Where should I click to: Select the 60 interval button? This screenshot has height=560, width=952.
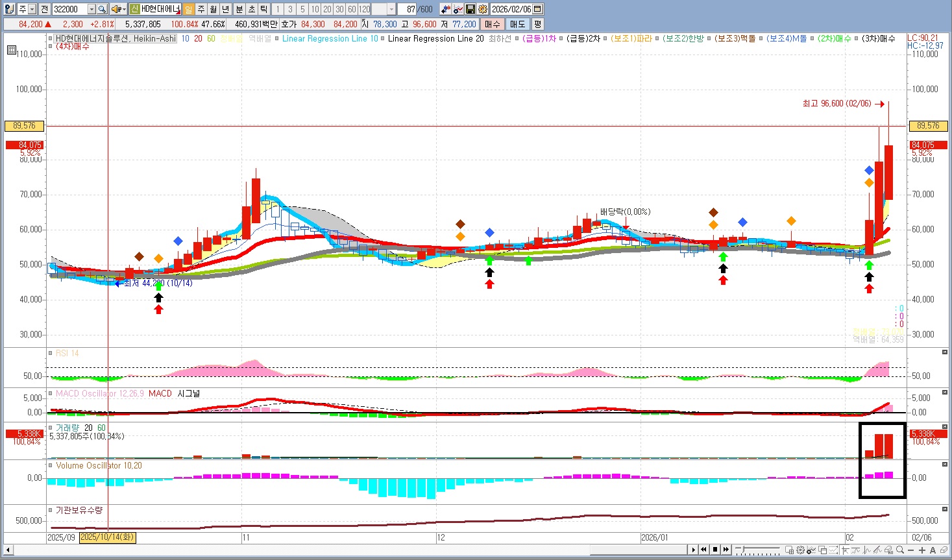[352, 9]
